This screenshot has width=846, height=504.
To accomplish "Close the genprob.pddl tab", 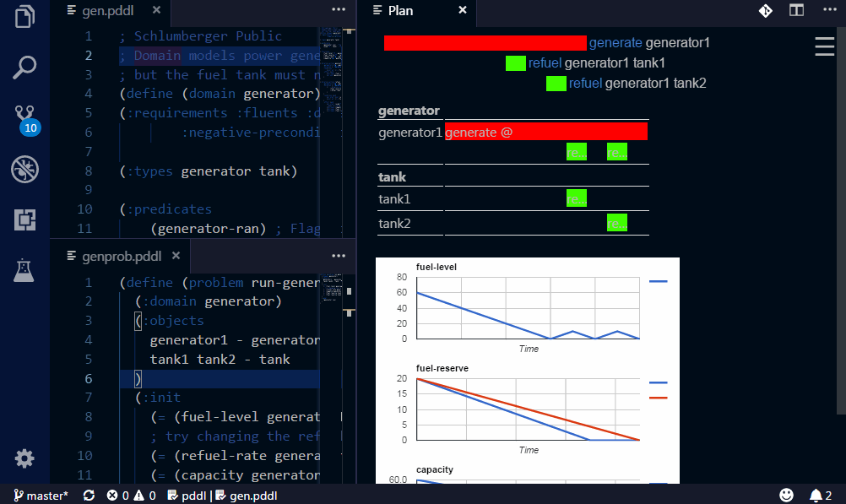I will [176, 256].
